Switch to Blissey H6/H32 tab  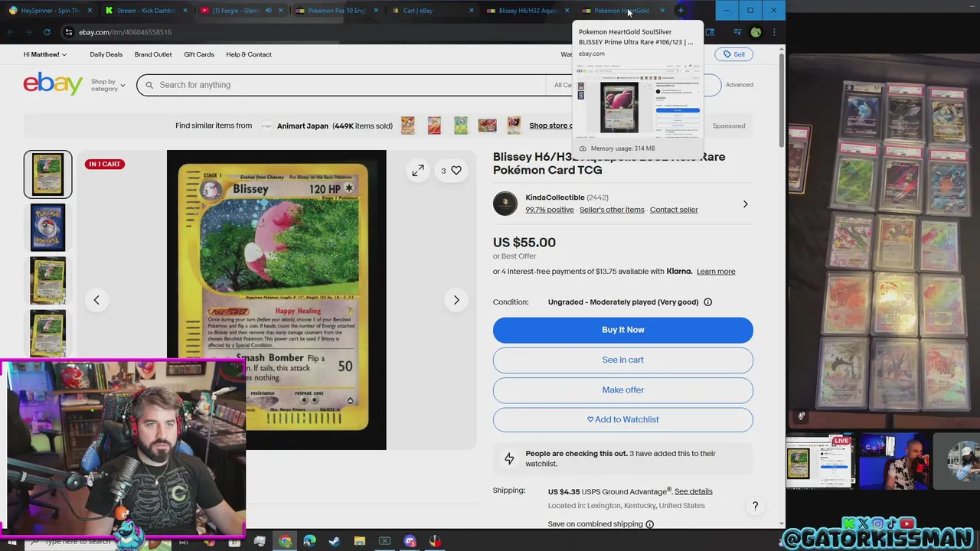pyautogui.click(x=527, y=11)
